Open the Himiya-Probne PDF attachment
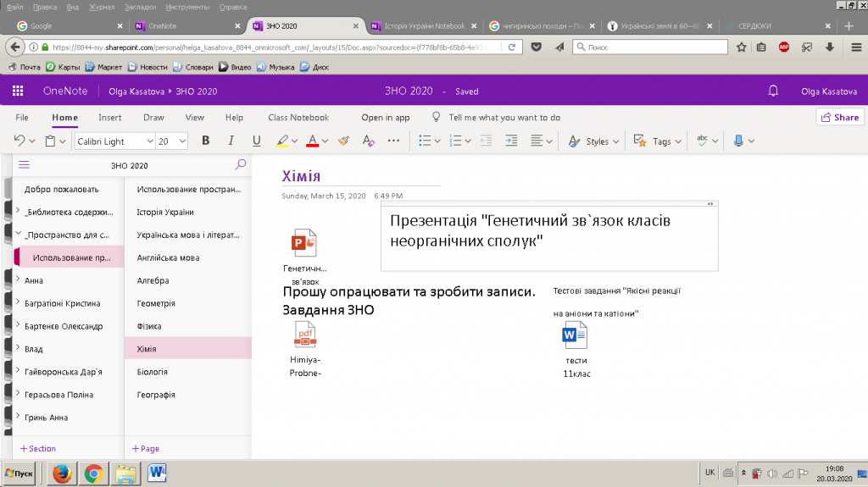Screen dimensions: 868x487 (x=305, y=335)
